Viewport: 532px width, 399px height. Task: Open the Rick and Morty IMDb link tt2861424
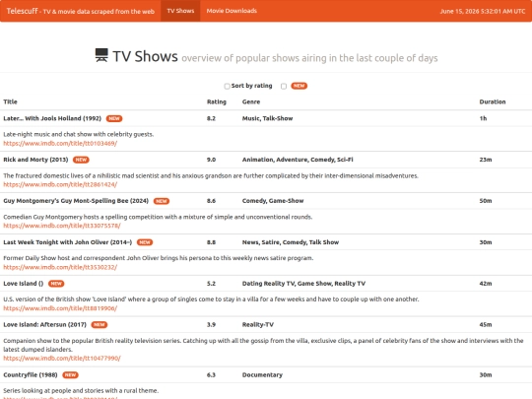[x=60, y=184]
